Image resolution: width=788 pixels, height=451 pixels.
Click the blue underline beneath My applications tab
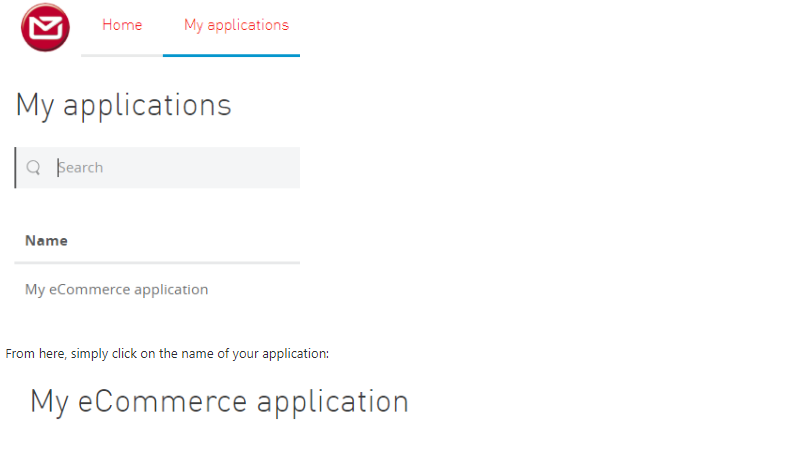pos(231,55)
